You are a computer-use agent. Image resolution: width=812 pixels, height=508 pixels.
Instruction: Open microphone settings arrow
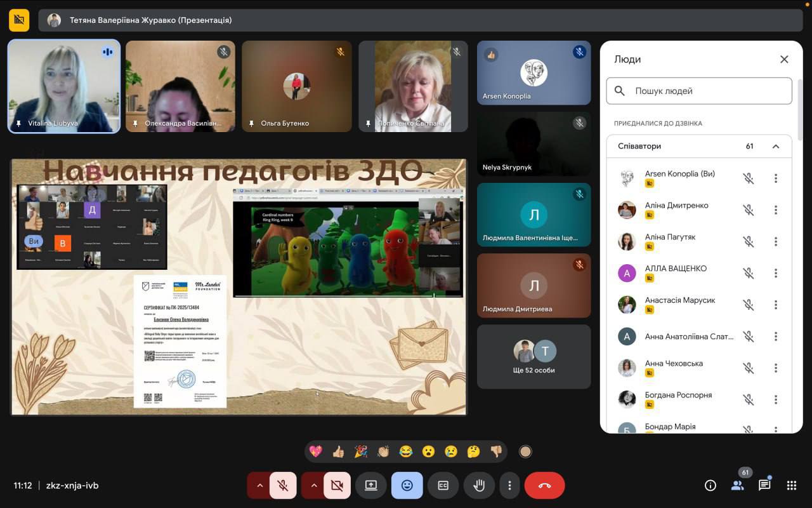pos(259,486)
